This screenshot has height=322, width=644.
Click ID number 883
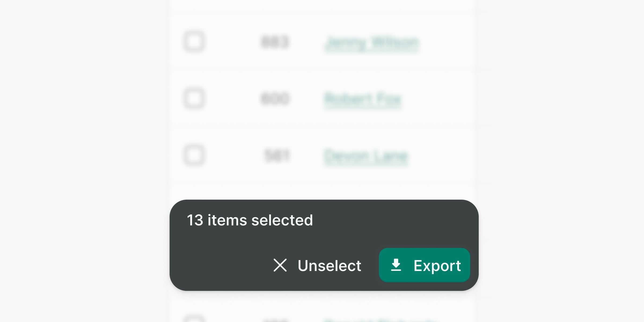pyautogui.click(x=275, y=42)
